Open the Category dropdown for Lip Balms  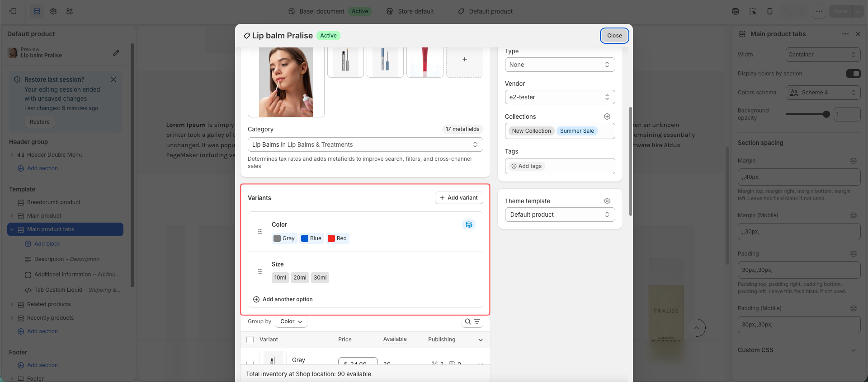coord(365,144)
